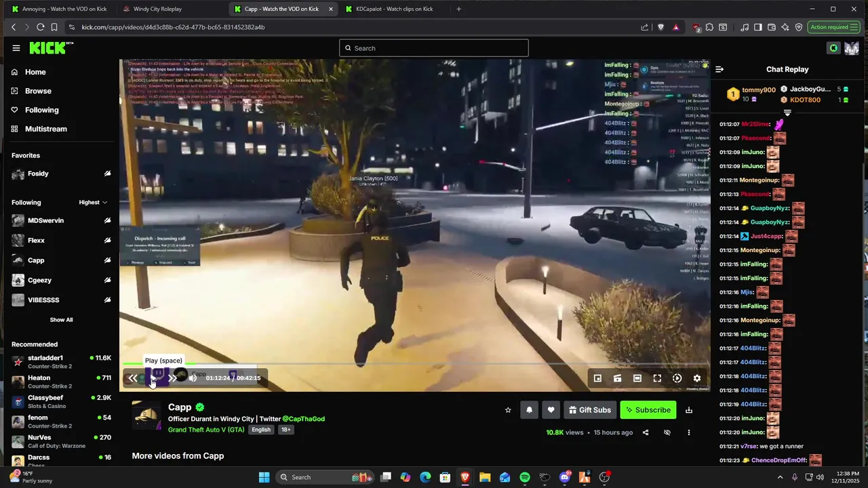Image resolution: width=868 pixels, height=488 pixels.
Task: Click the English language tag
Action: pyautogui.click(x=260, y=430)
